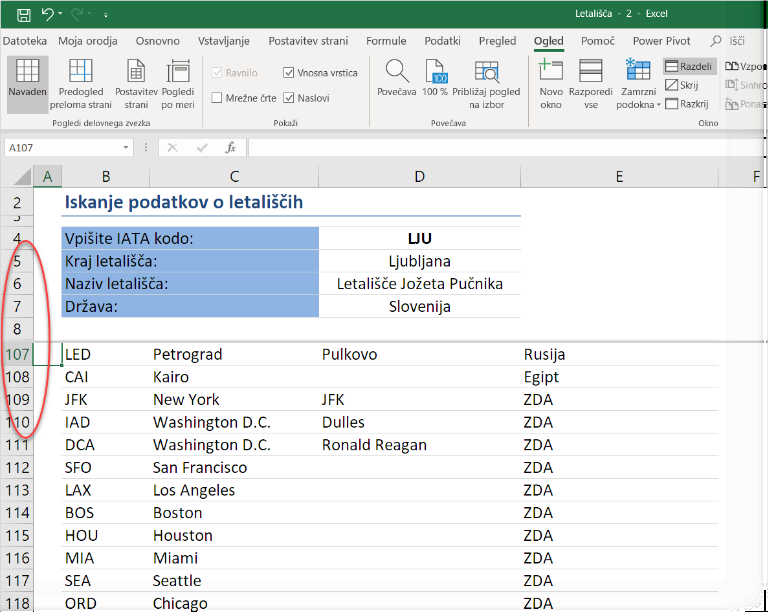This screenshot has width=768, height=612.
Task: Select column E header
Action: (x=619, y=177)
